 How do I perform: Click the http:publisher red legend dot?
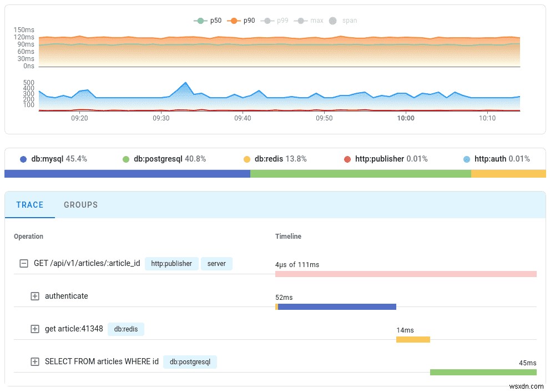pyautogui.click(x=347, y=159)
